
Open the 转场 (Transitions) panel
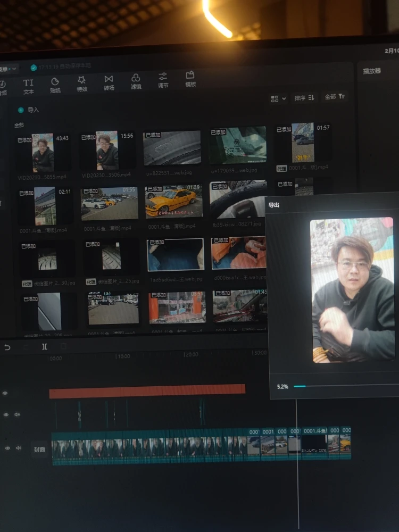coord(109,83)
